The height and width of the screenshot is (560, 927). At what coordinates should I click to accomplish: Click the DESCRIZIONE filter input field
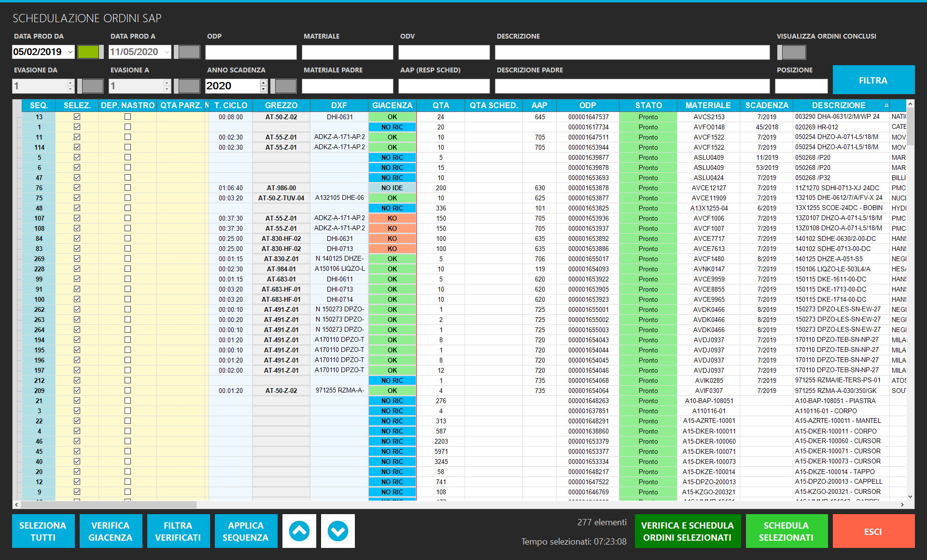[632, 52]
